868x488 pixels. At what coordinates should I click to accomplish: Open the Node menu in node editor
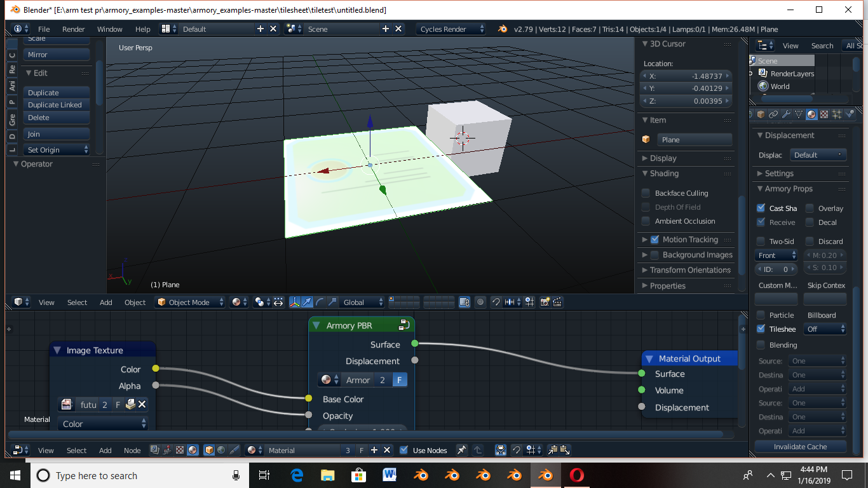click(x=132, y=451)
